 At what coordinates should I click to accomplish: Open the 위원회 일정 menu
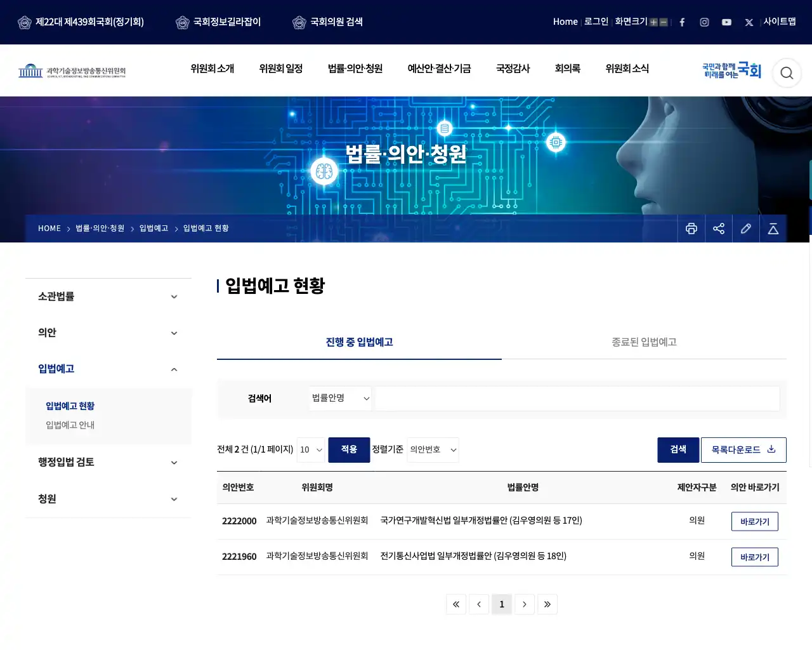click(281, 69)
